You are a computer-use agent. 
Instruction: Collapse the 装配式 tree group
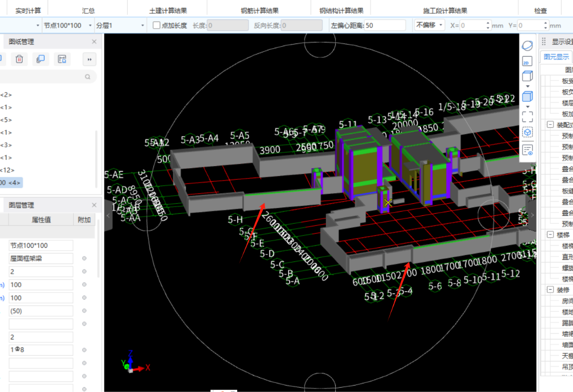coord(550,125)
